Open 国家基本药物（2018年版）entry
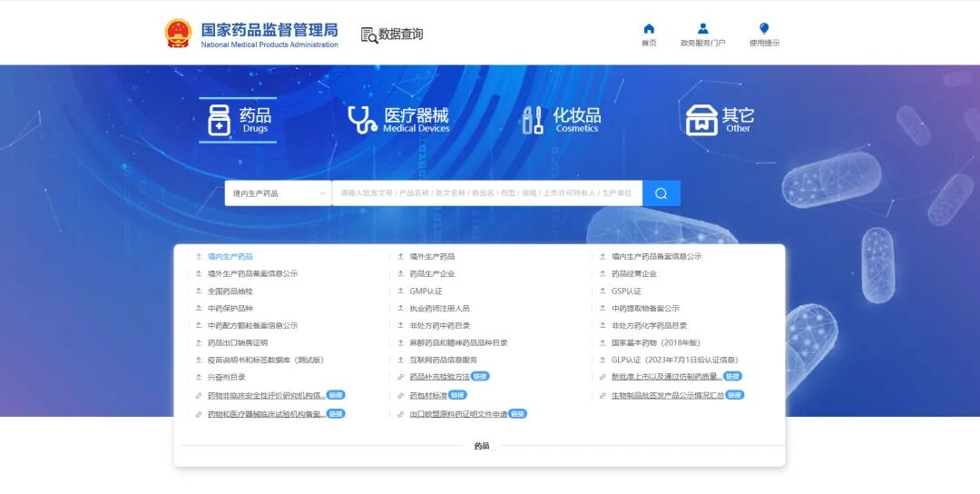980x494 pixels. [x=656, y=343]
